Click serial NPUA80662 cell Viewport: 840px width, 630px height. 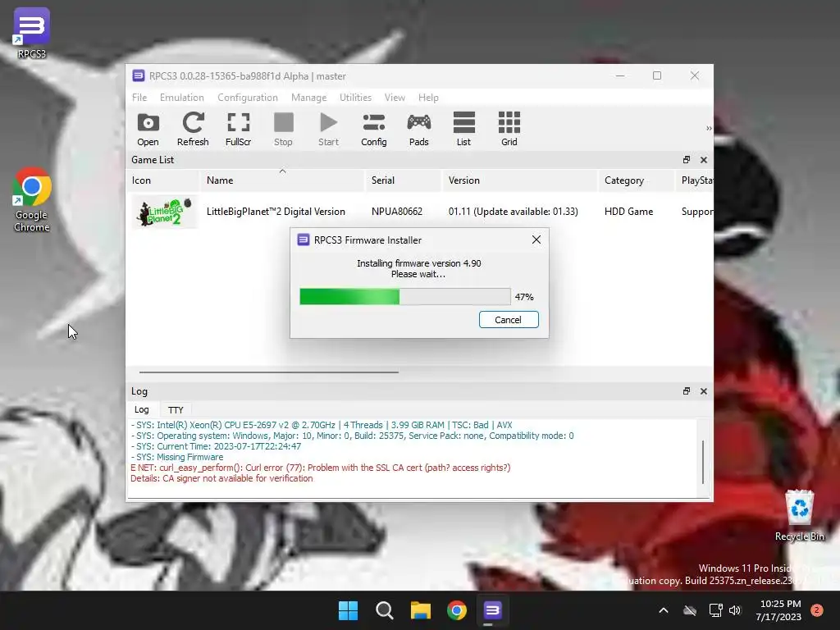[x=397, y=212]
